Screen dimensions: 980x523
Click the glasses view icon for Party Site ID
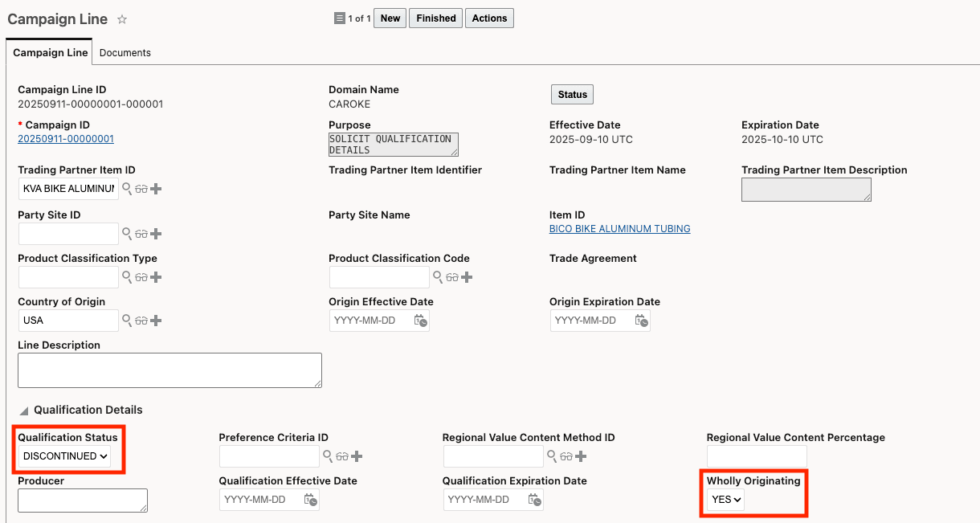[x=141, y=234]
